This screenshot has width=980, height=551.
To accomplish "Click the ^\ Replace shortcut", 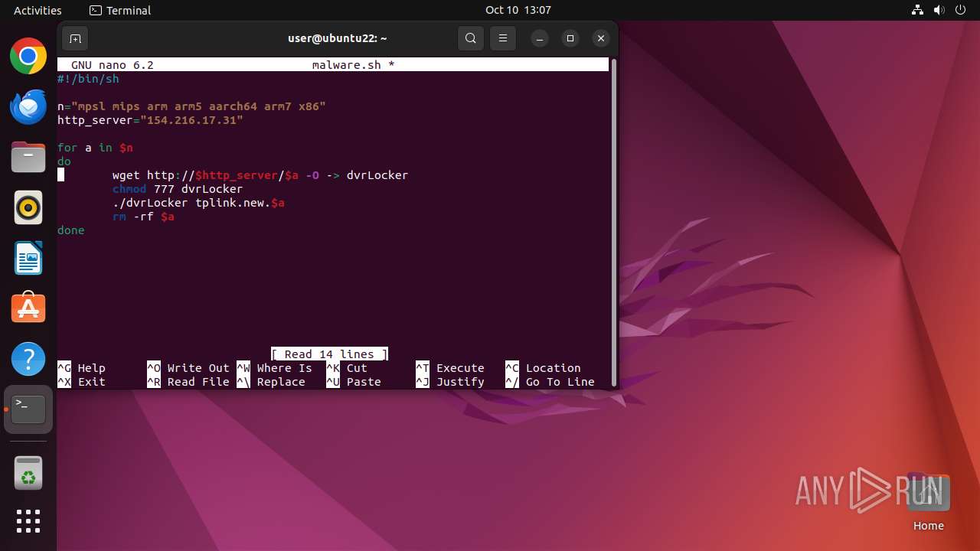I will [x=271, y=382].
